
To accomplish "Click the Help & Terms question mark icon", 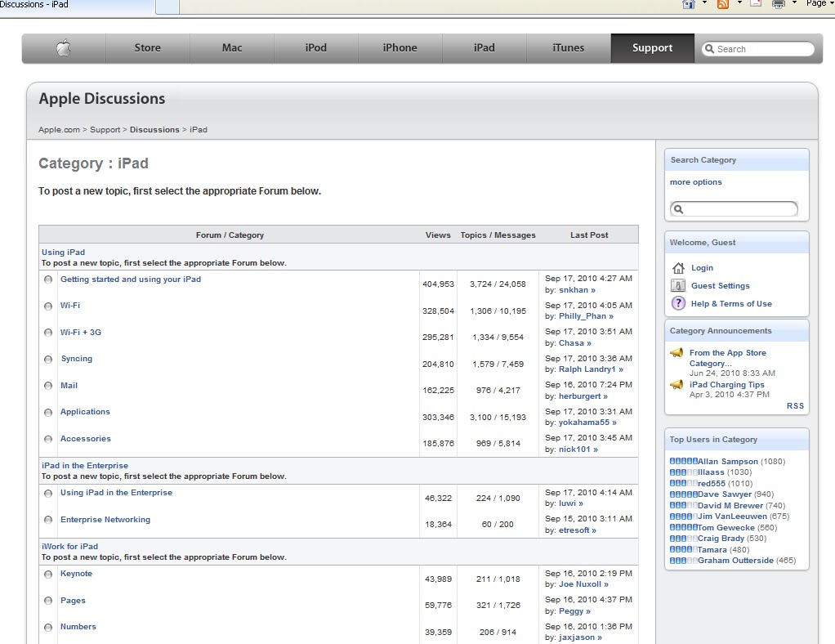I will (x=678, y=303).
